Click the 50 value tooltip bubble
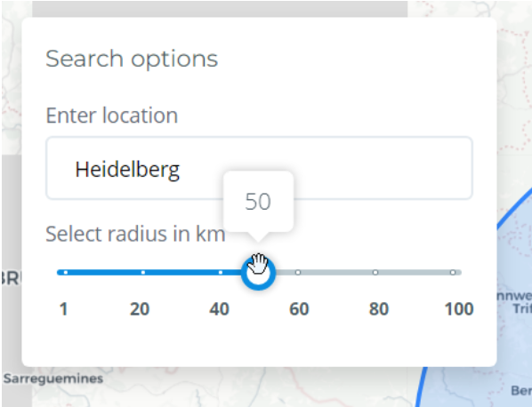 tap(259, 202)
